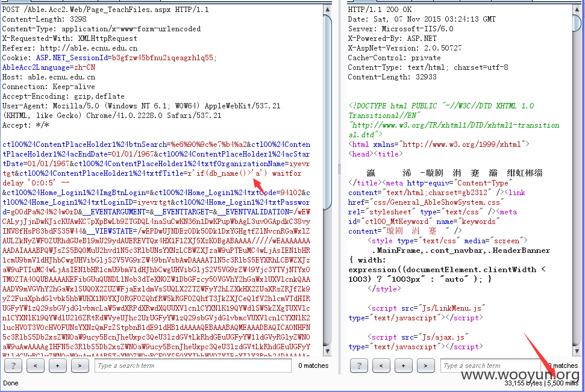Click the X-Requested-With: XMLHttpRequest header

[x=70, y=39]
